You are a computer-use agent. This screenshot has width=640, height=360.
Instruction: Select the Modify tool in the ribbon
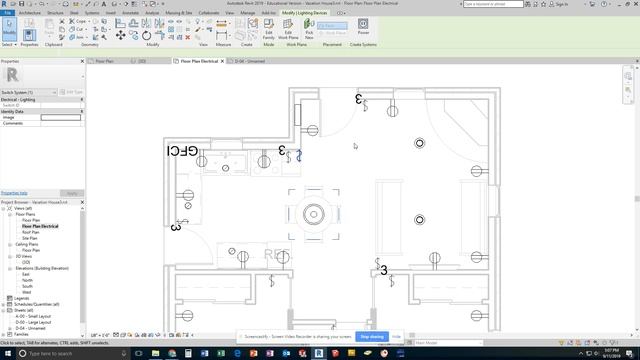click(9, 29)
